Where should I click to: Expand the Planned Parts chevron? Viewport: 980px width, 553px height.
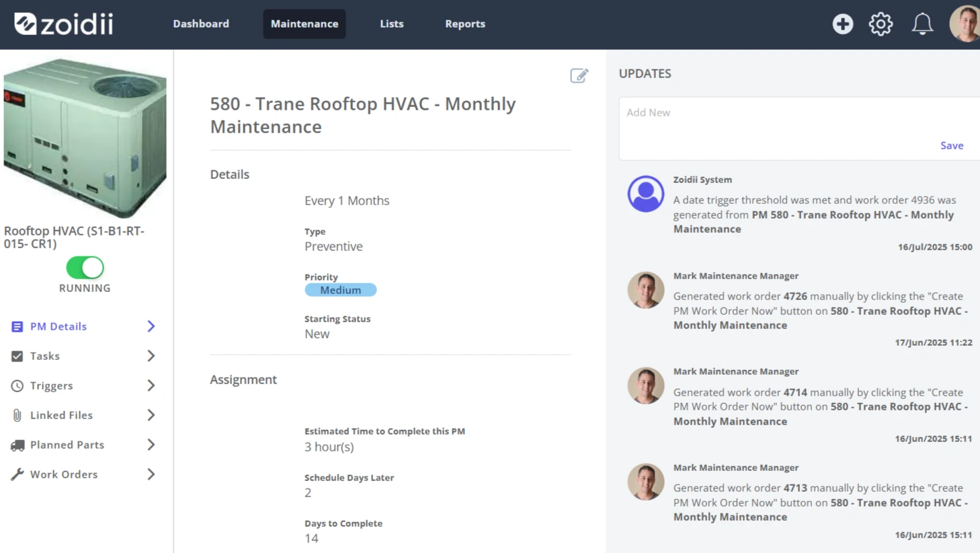[x=151, y=445]
